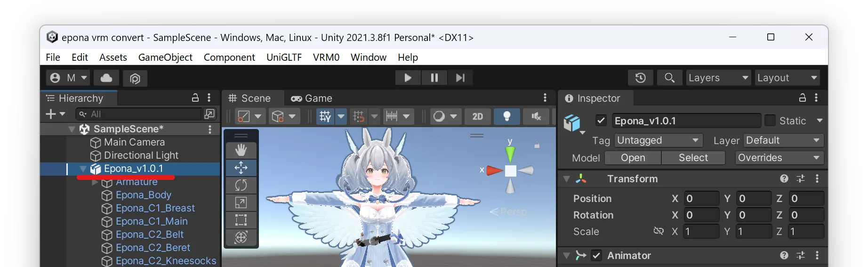Open the Hierarchy panel options menu
Screen dimensions: 868x267
(209, 97)
